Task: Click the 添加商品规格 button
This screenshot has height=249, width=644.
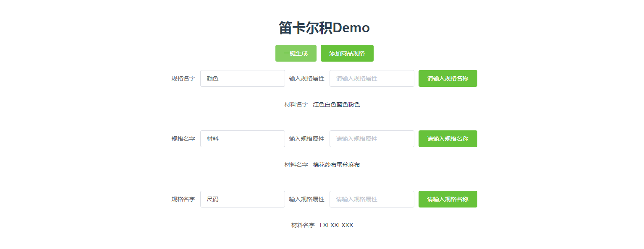Action: coord(347,53)
